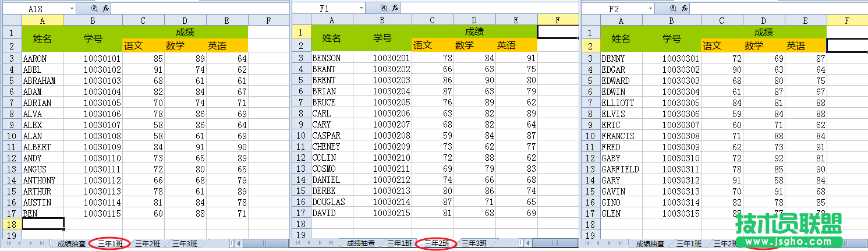Click student number cell 10030305
This screenshot has height=251, width=868.
coord(672,102)
